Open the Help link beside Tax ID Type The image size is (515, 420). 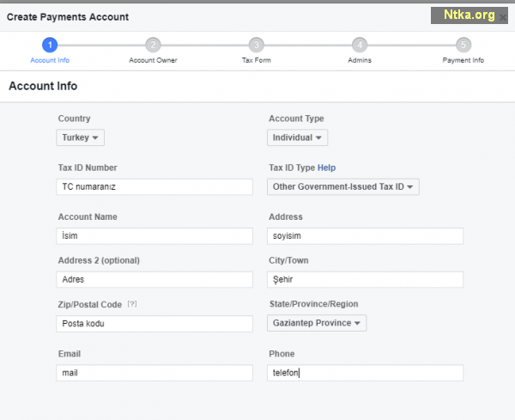coord(326,167)
